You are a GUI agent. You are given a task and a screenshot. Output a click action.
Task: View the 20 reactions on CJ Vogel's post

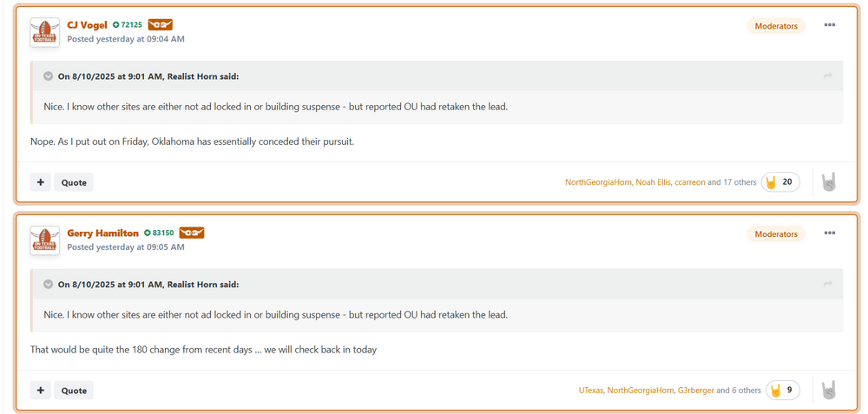pos(780,182)
